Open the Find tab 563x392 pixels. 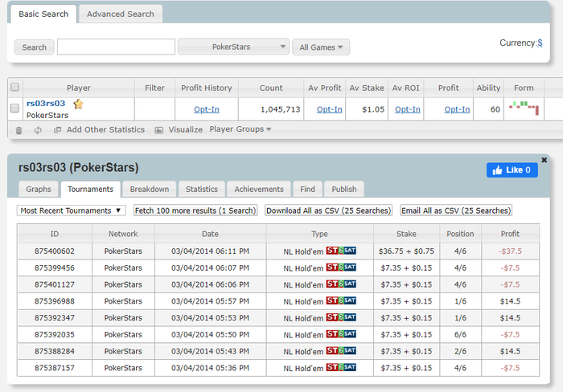308,189
